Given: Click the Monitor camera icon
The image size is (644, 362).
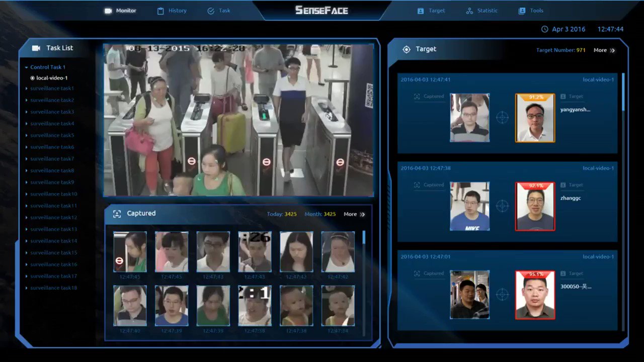Looking at the screenshot, I should 108,11.
